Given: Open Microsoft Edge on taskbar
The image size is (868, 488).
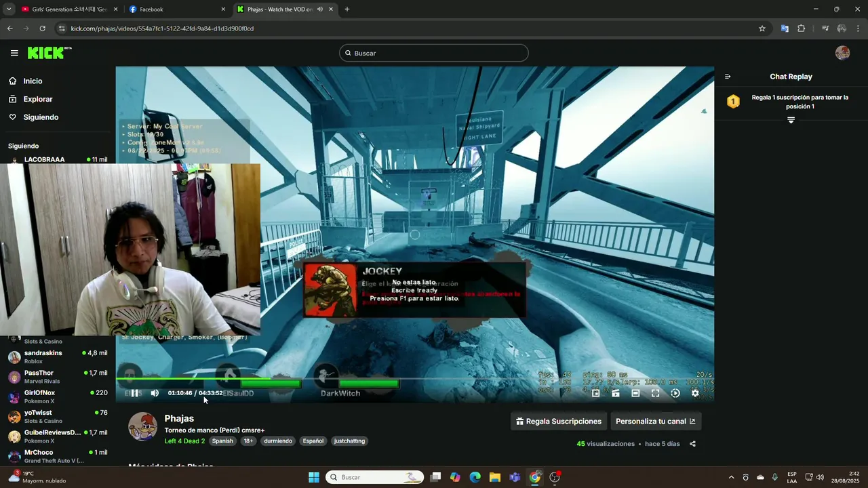Looking at the screenshot, I should click(475, 477).
